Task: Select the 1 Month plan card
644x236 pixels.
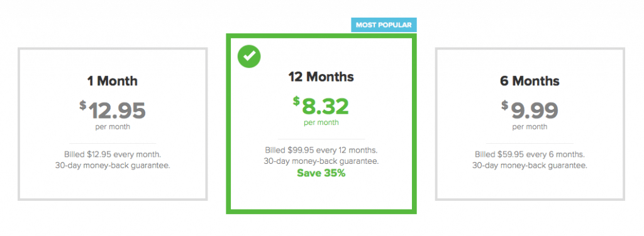Action: (x=113, y=124)
